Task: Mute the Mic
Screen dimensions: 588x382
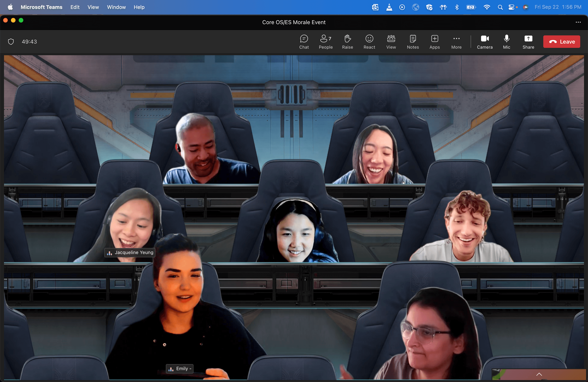Action: click(507, 42)
